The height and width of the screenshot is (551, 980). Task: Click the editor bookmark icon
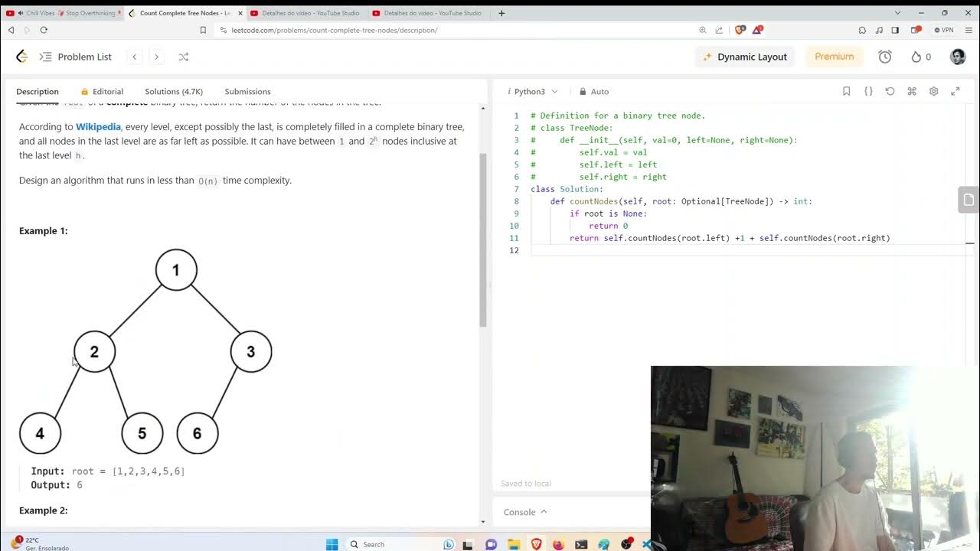pos(846,91)
